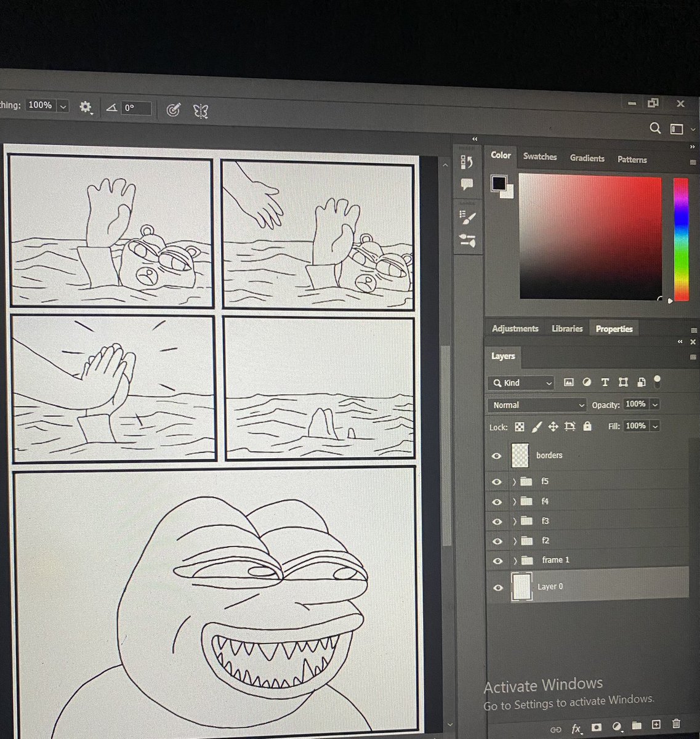Screen dimensions: 700x739
Task: Pick a color in the color field
Action: pos(590,237)
